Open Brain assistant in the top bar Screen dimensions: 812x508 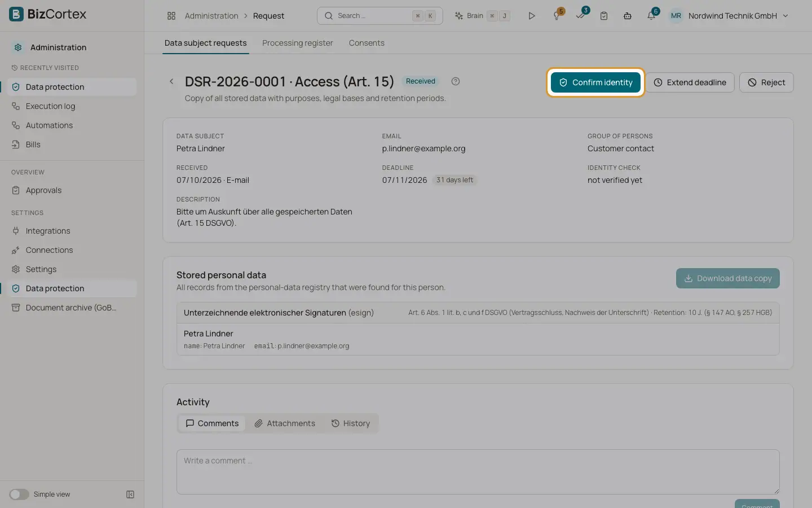click(x=482, y=16)
